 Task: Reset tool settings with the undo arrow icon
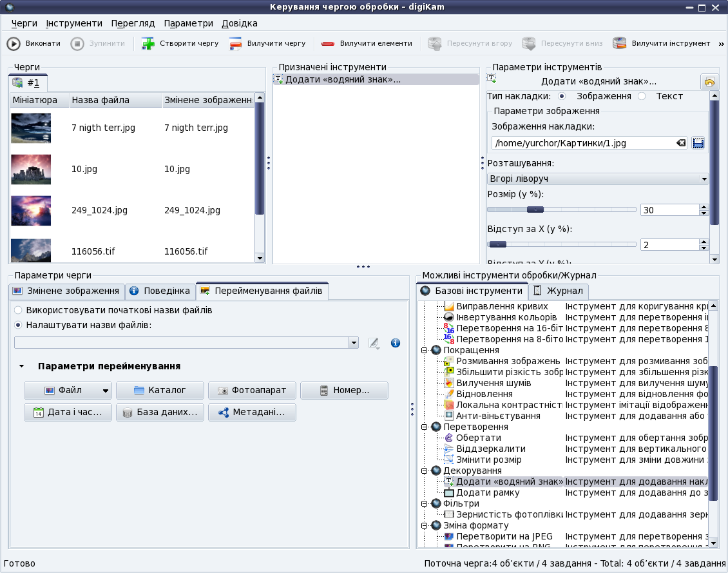[709, 83]
